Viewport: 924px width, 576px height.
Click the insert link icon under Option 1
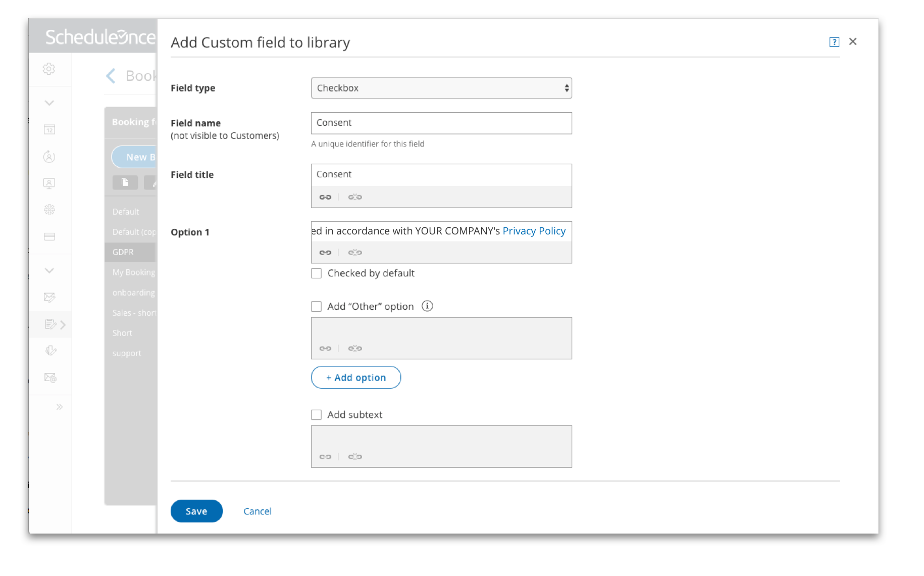pyautogui.click(x=325, y=253)
